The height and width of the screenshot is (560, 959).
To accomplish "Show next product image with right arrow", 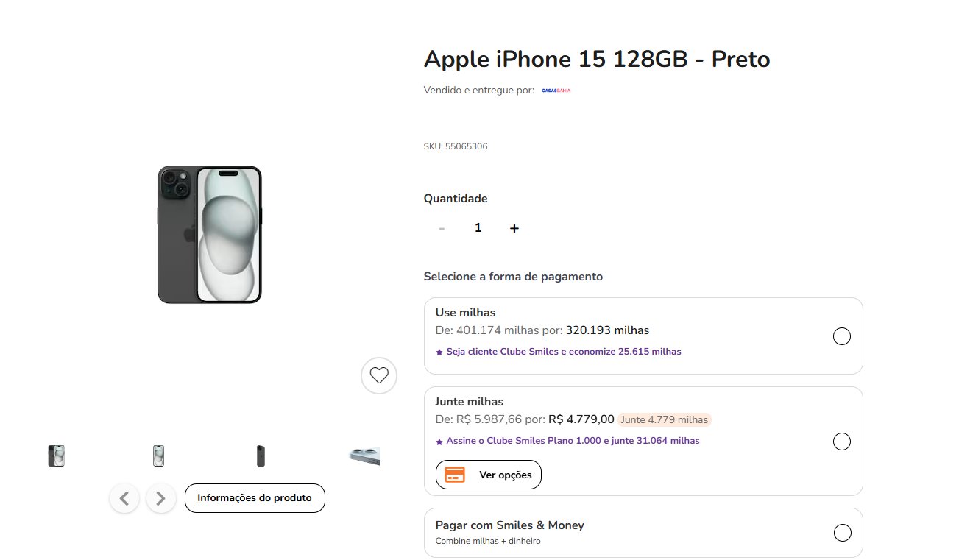I will click(x=161, y=498).
